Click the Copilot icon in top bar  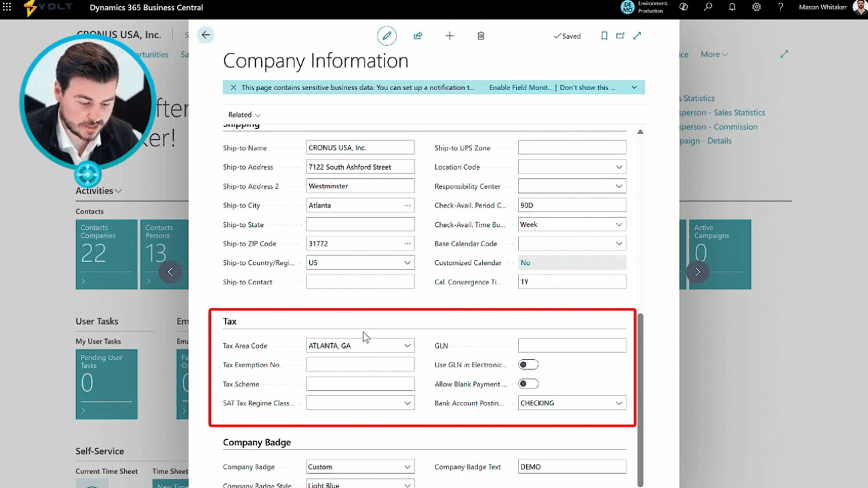(x=684, y=7)
